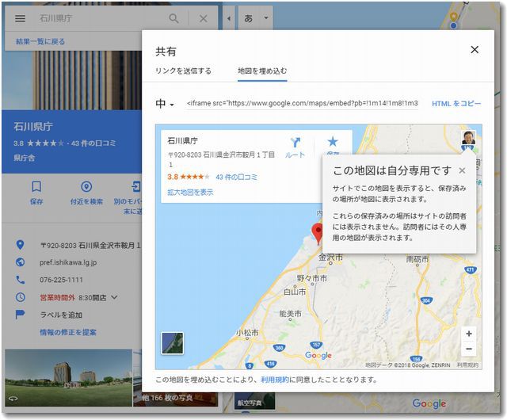This screenshot has height=420, width=507.
Task: Toggle satellite view thumbnail in preview map
Action: [173, 343]
